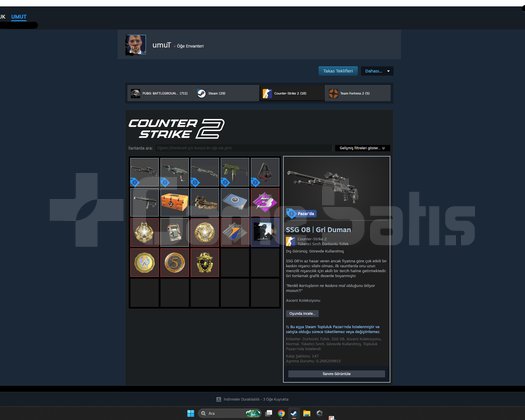This screenshot has width=525, height=420.
Task: Select the Counter-Strike 2 inventory tab
Action: click(x=292, y=93)
